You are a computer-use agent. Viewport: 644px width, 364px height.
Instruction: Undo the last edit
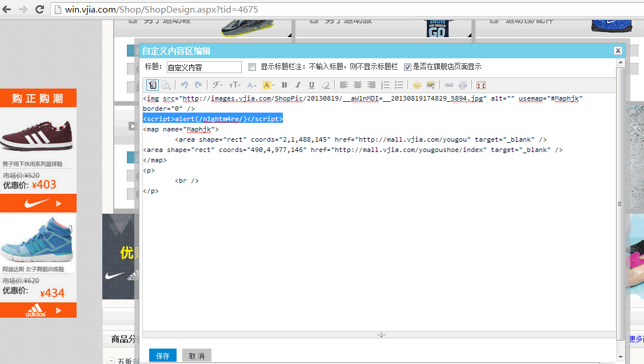[x=185, y=85]
